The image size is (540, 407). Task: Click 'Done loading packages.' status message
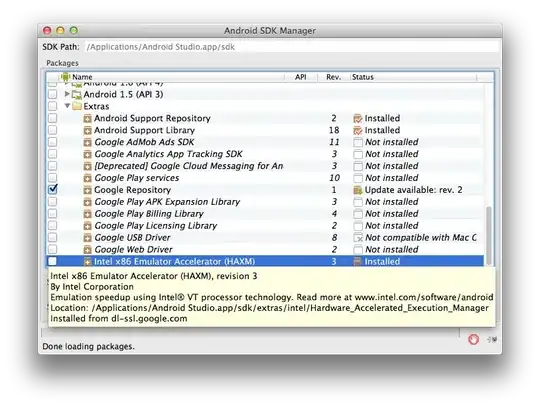tap(89, 346)
